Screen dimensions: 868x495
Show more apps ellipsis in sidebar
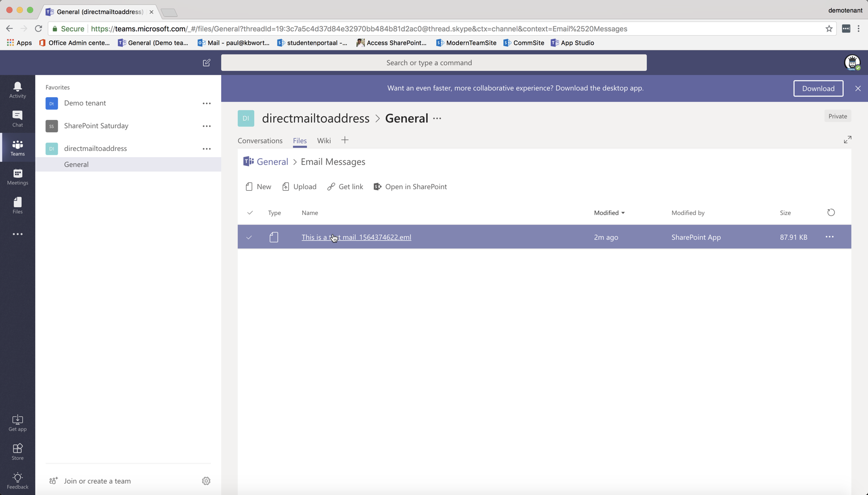[18, 234]
